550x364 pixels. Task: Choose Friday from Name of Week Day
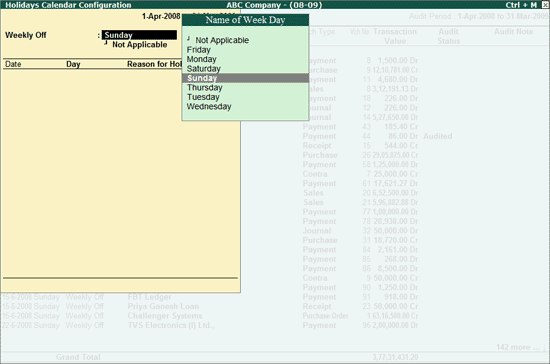pyautogui.click(x=199, y=50)
